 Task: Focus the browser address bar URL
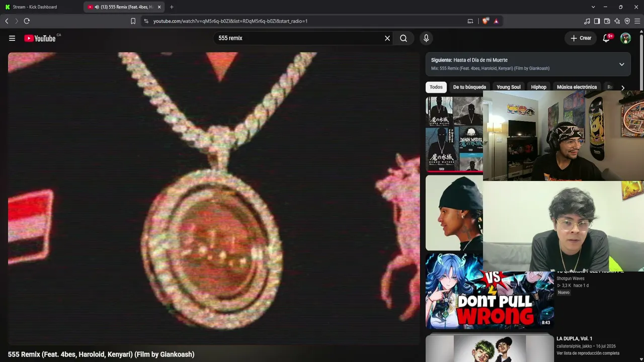click(x=230, y=21)
